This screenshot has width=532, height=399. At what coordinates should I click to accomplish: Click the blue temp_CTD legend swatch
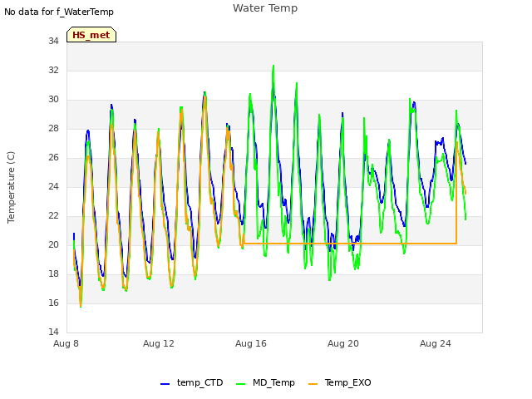pos(165,384)
